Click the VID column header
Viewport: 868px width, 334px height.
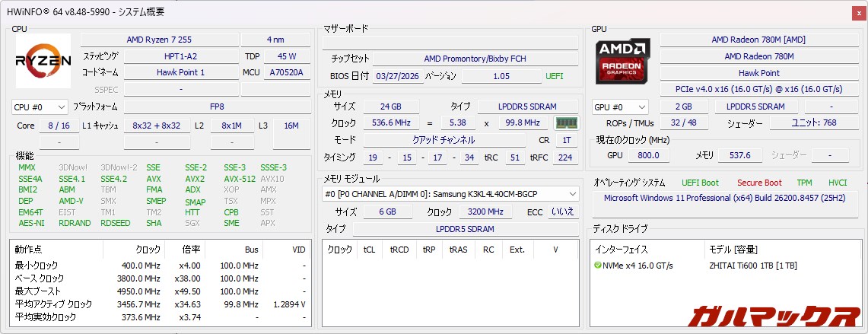pos(285,250)
